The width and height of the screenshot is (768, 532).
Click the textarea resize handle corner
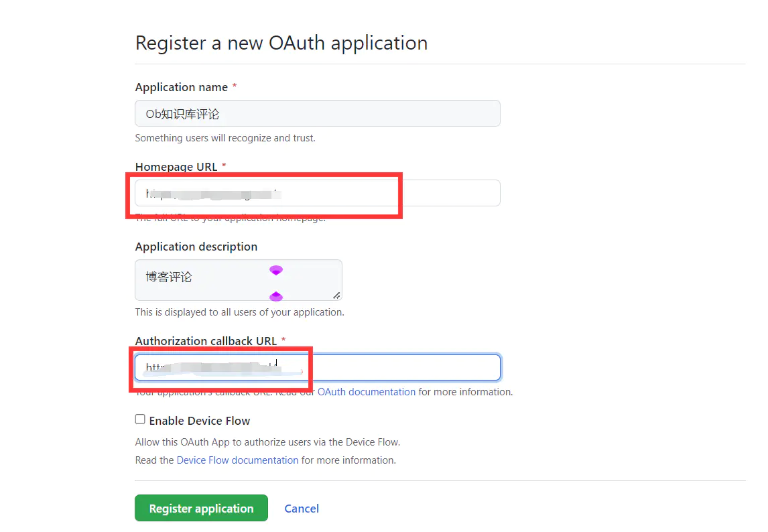pyautogui.click(x=336, y=295)
